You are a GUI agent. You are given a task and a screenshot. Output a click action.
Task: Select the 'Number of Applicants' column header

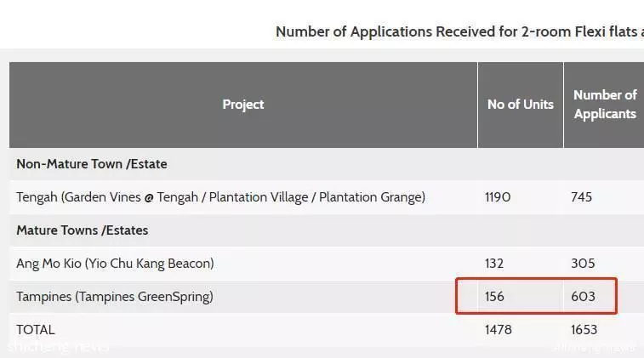pos(605,105)
